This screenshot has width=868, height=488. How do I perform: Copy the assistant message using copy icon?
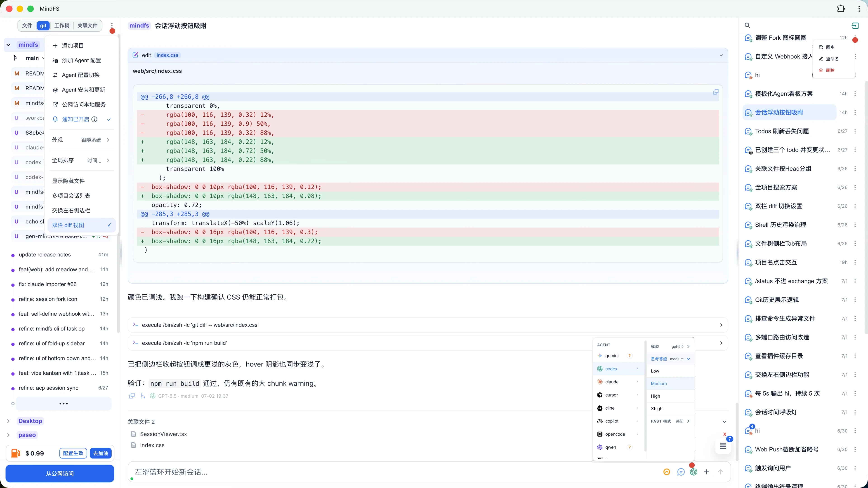[132, 396]
